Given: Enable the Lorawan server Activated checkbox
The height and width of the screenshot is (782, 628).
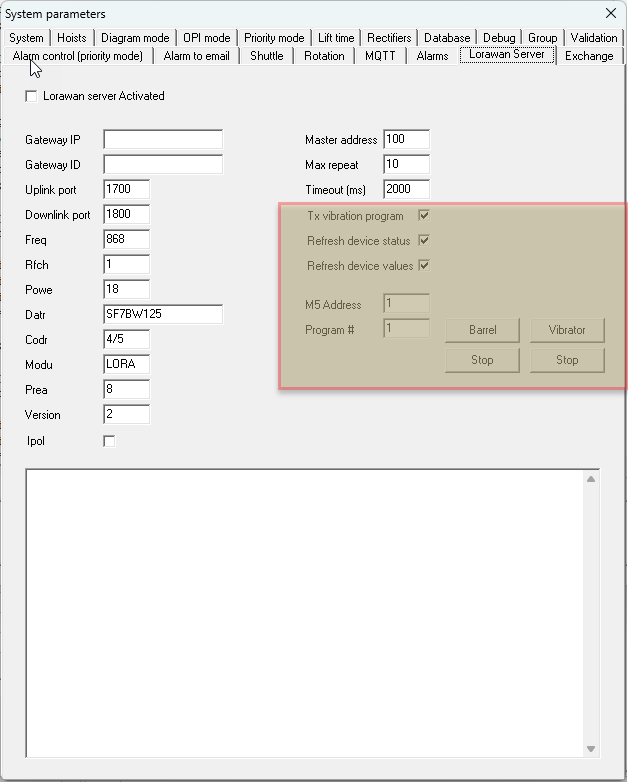Looking at the screenshot, I should point(31,96).
